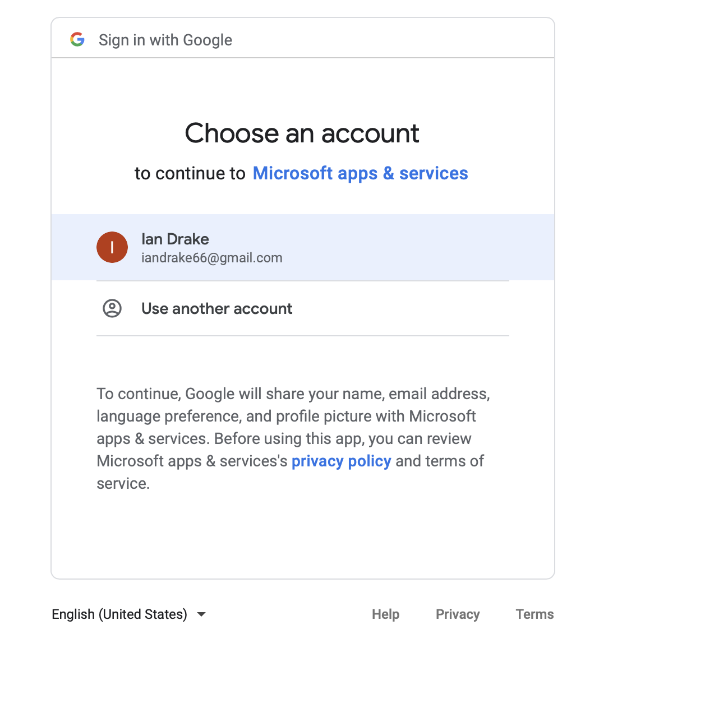Open the privacy policy link
The image size is (728, 722).
pyautogui.click(x=341, y=461)
